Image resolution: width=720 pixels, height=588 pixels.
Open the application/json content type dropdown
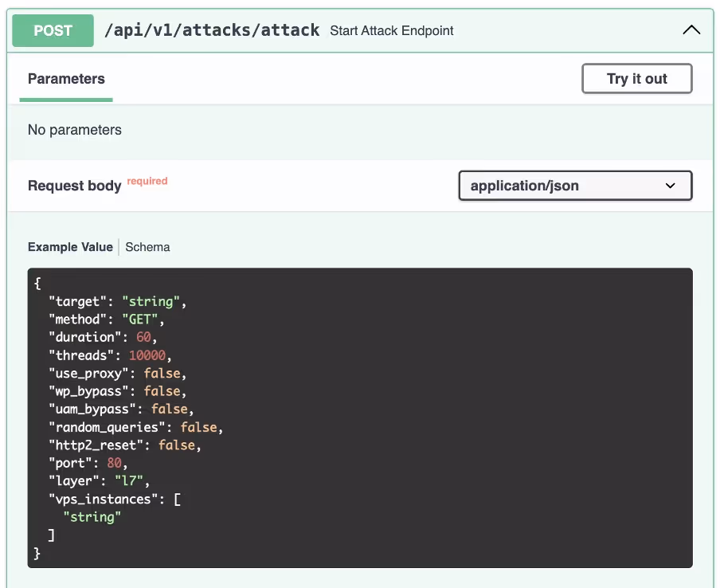(x=575, y=186)
